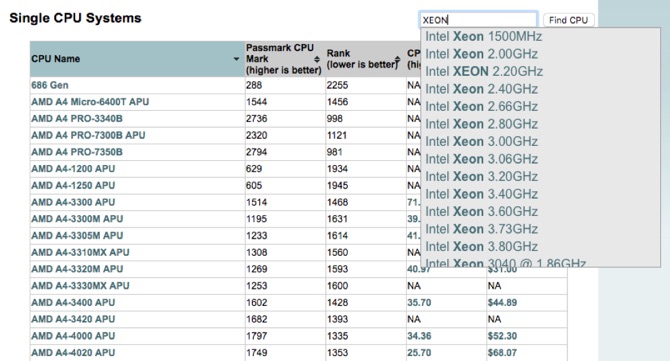Viewport: 670px width, 361px height.
Task: Open 686 Gen CPU link
Action: pyautogui.click(x=50, y=85)
